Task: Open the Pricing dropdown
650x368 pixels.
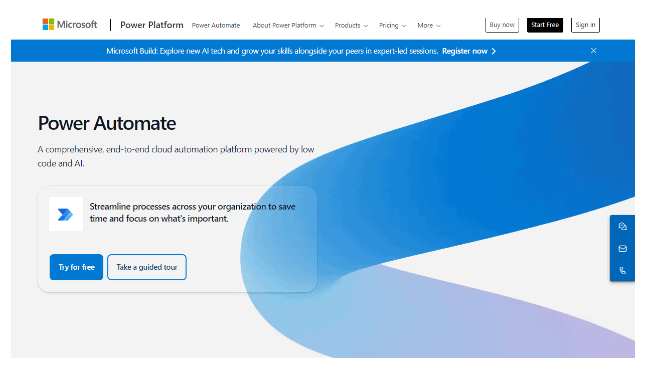Action: click(392, 25)
